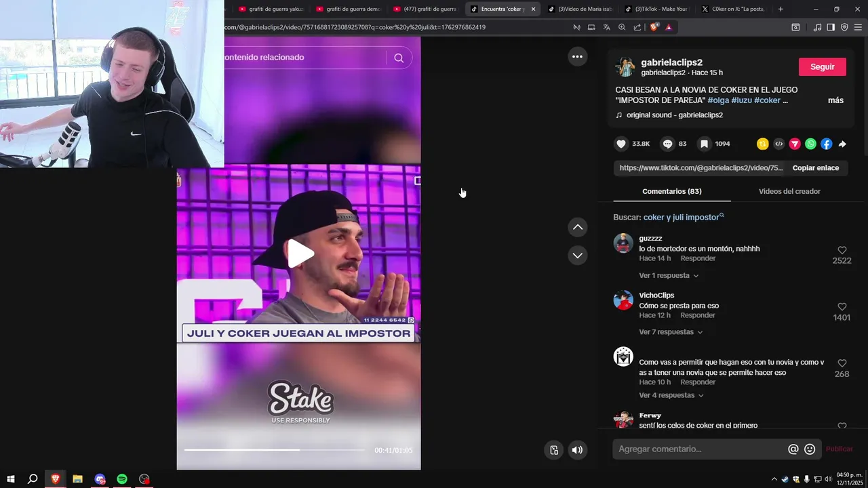Like guzzzz's comment heart

(x=842, y=250)
